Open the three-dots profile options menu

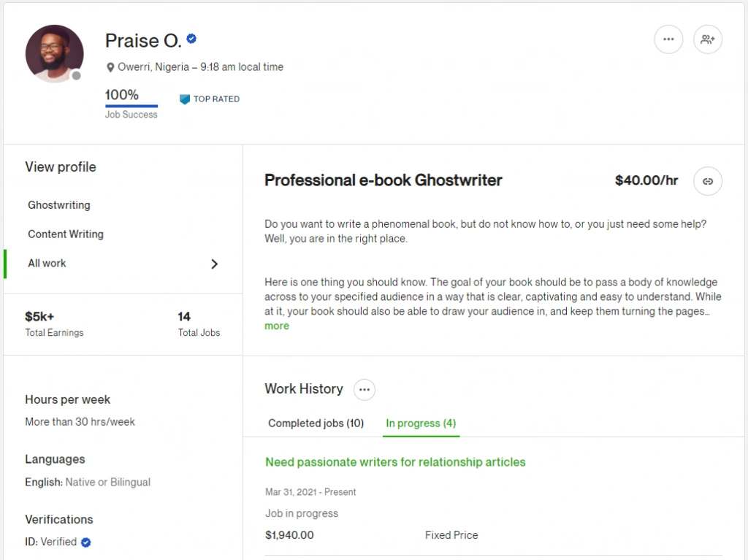tap(668, 39)
